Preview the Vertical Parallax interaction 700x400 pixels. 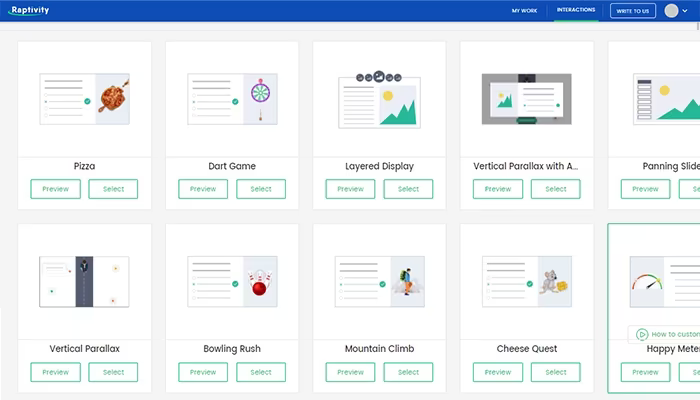[x=55, y=372]
